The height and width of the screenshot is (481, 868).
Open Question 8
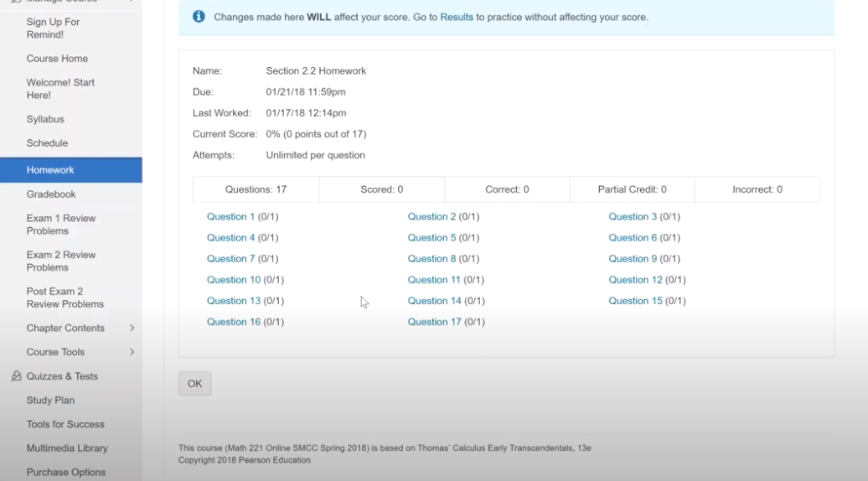pyautogui.click(x=431, y=259)
